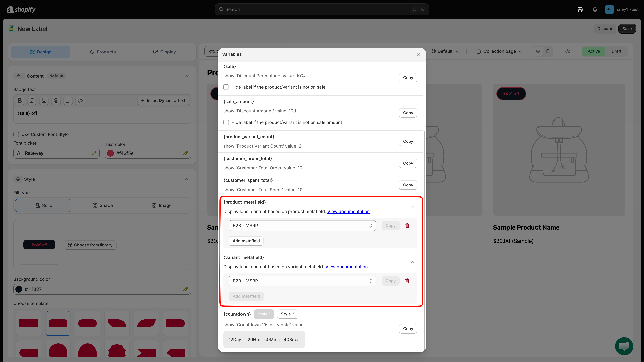
Task: Select countdown Style 2
Action: pyautogui.click(x=287, y=314)
